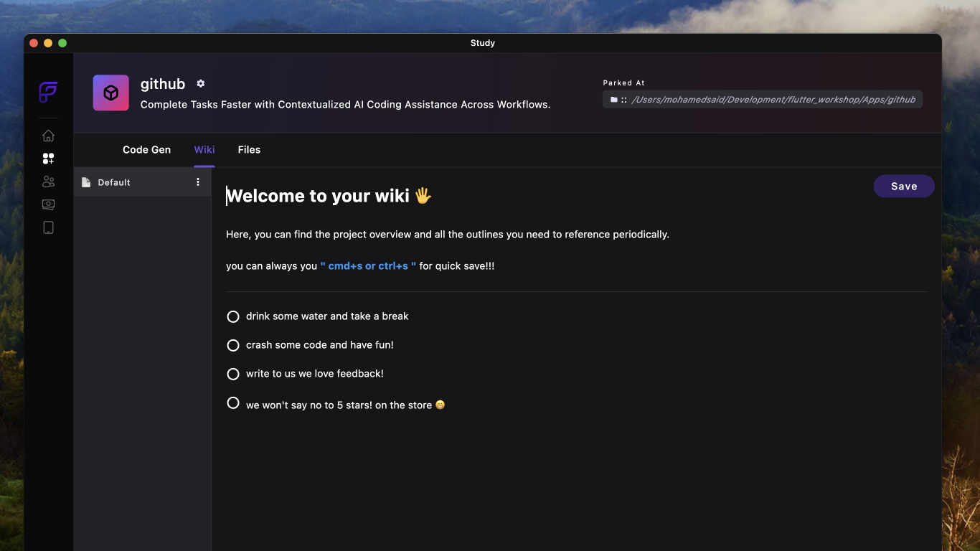This screenshot has height=551, width=980.
Task: Open the team members sidebar icon
Action: point(48,182)
